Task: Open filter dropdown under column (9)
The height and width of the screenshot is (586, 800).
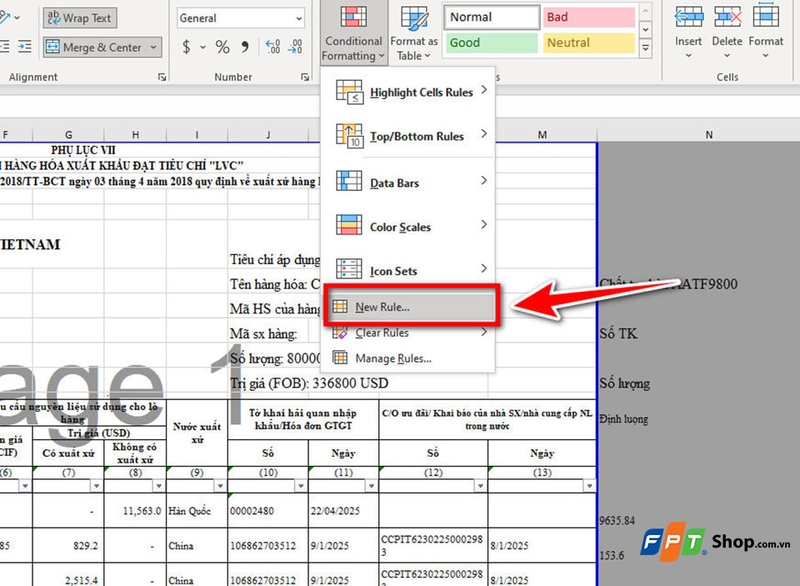Action: click(x=220, y=486)
